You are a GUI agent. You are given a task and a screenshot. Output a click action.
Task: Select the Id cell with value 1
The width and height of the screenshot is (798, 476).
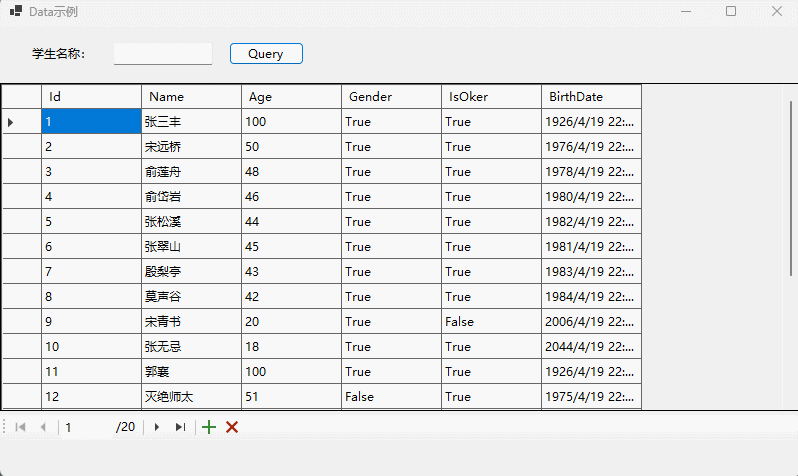(91, 122)
